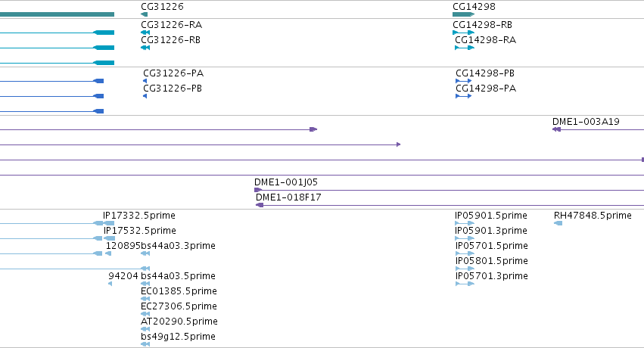The width and height of the screenshot is (644, 348).
Task: Click the DME1-003A19 arrow glyph
Action: click(x=556, y=129)
